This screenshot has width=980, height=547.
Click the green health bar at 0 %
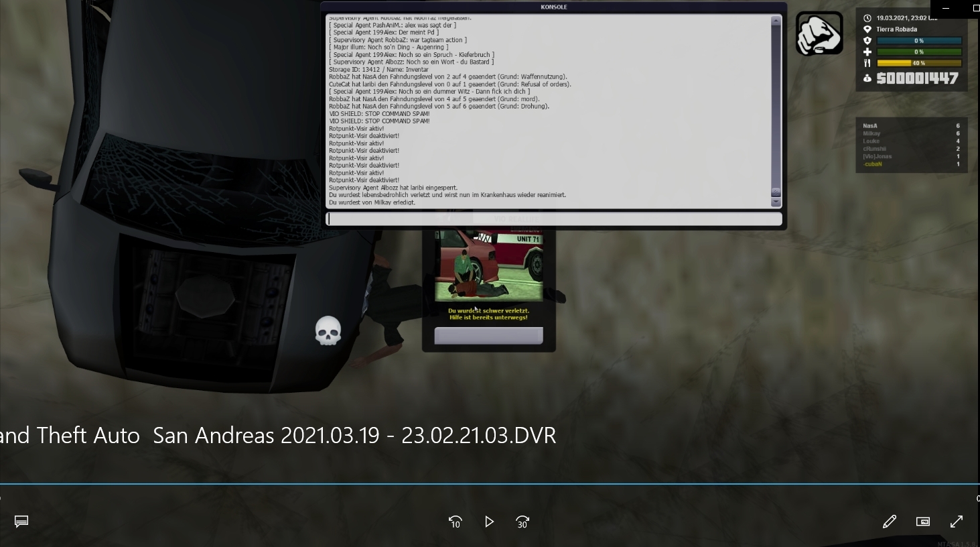[919, 52]
